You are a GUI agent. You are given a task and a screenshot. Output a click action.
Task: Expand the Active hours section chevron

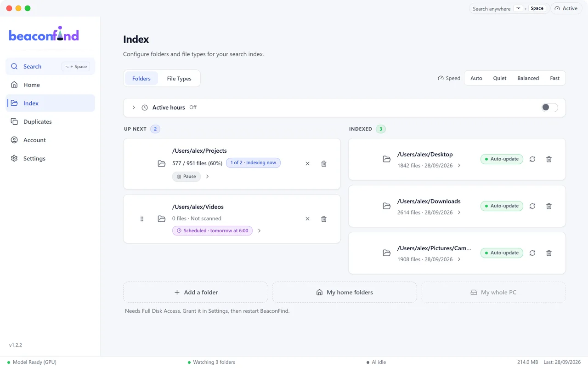point(134,108)
